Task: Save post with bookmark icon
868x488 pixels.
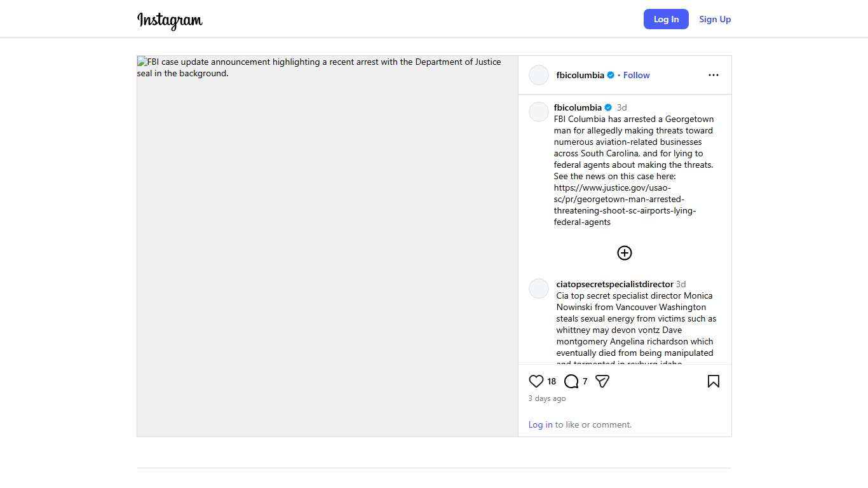Action: (x=713, y=381)
